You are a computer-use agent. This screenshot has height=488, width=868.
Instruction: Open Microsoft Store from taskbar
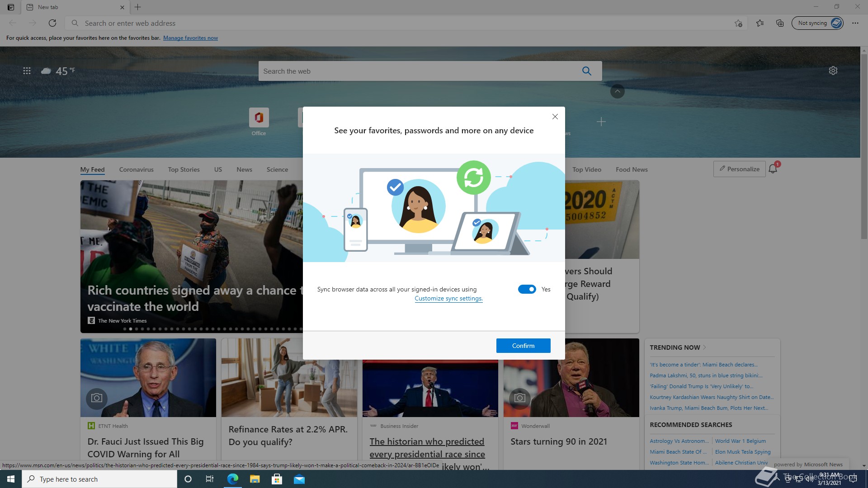pos(277,479)
